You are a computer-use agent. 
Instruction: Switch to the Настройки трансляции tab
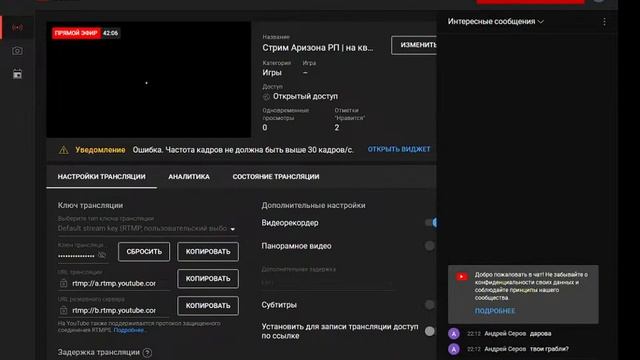pos(101,177)
